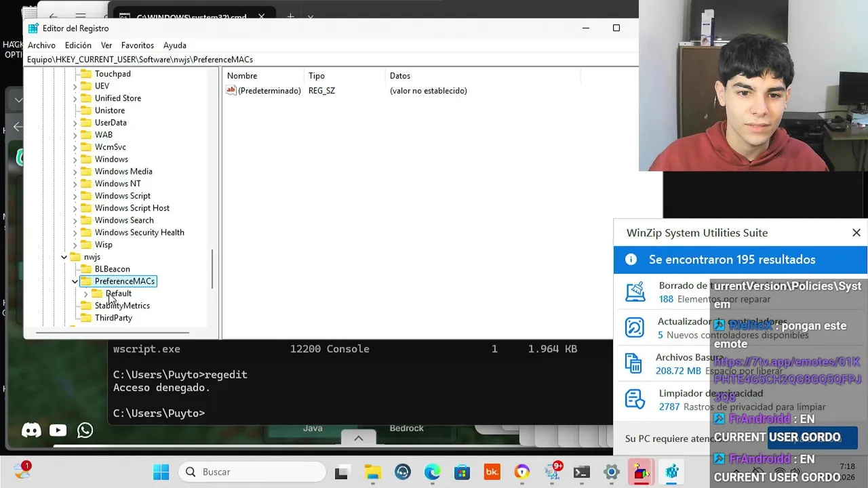The width and height of the screenshot is (868, 488).
Task: Sort by the Tipo column header
Action: point(344,76)
